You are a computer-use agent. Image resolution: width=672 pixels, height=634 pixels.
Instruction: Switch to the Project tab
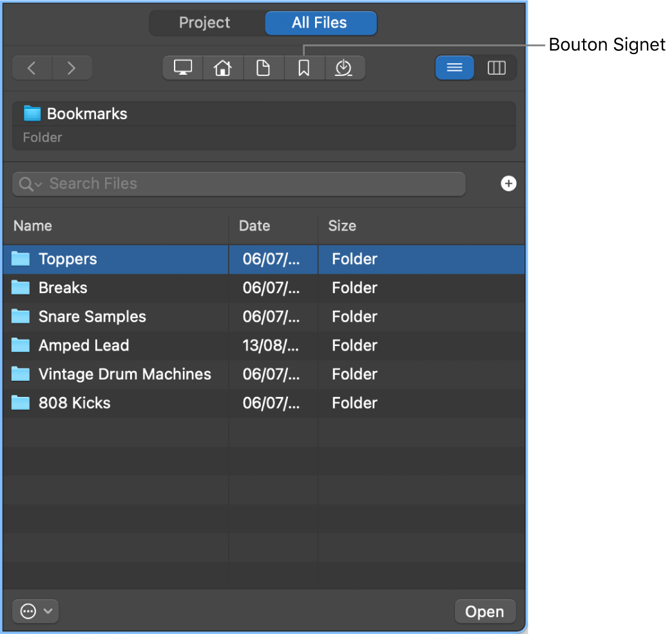[205, 23]
